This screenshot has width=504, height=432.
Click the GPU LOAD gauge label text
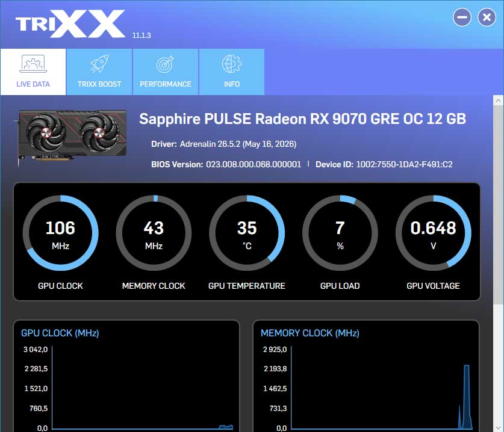pyautogui.click(x=340, y=286)
